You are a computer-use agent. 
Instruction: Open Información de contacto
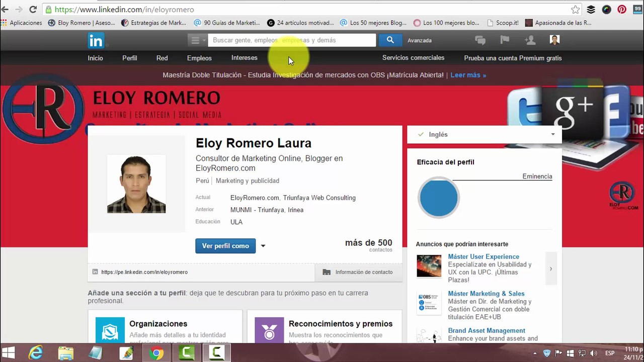click(358, 272)
